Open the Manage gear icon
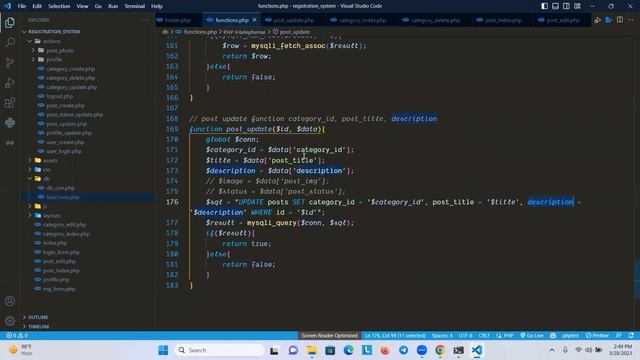Viewport: 640px width, 360px height. (x=10, y=321)
